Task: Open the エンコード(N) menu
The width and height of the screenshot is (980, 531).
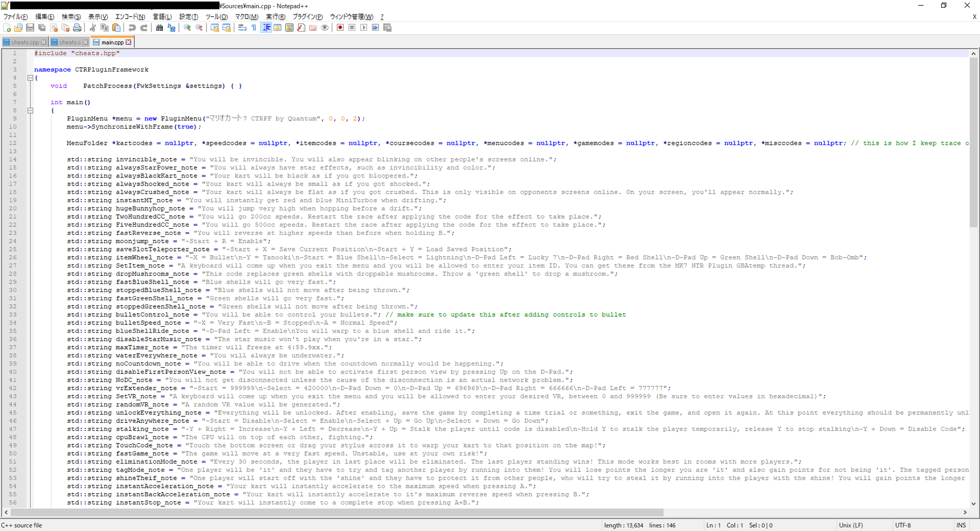Action: coord(130,17)
